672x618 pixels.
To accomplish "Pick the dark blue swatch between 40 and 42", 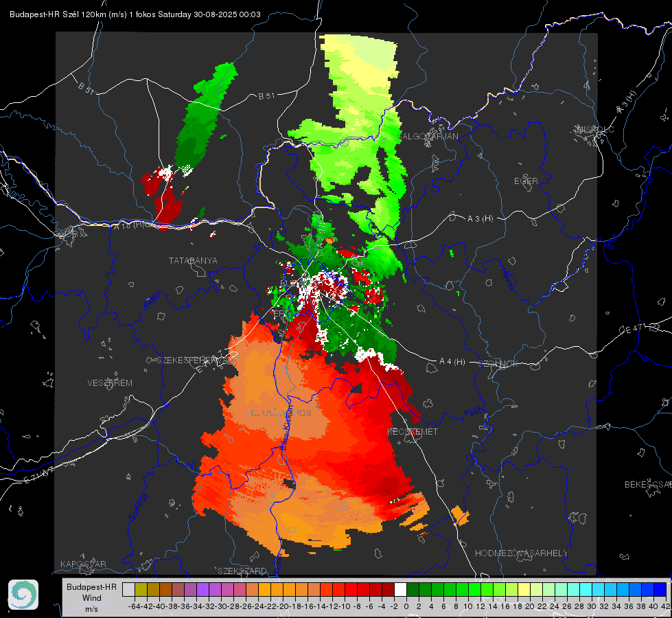I will pos(660,589).
